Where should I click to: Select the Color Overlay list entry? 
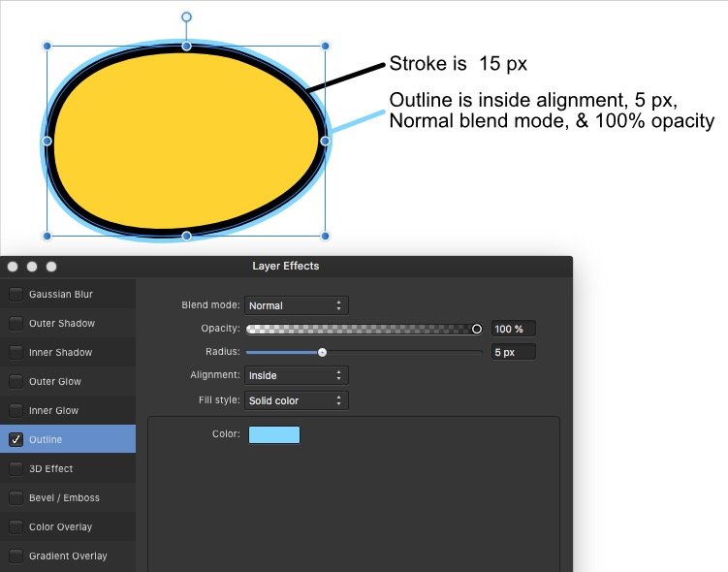pos(68,526)
